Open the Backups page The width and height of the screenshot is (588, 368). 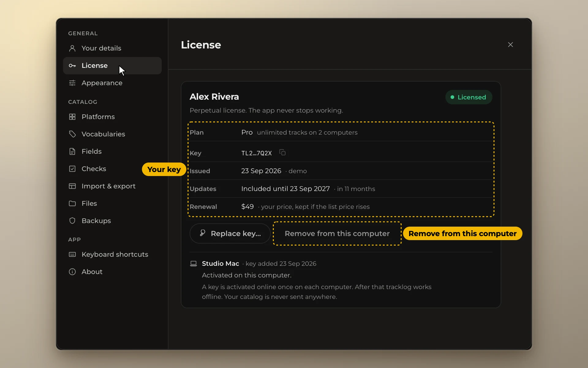pyautogui.click(x=112, y=221)
